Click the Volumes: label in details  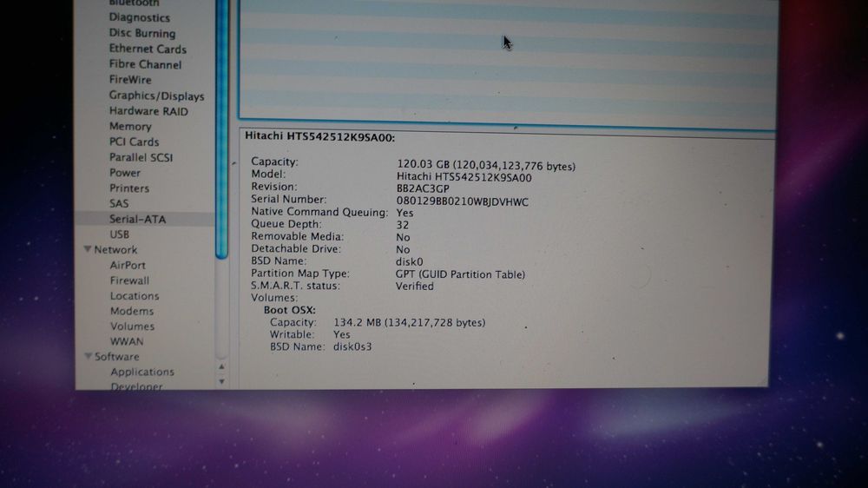274,298
